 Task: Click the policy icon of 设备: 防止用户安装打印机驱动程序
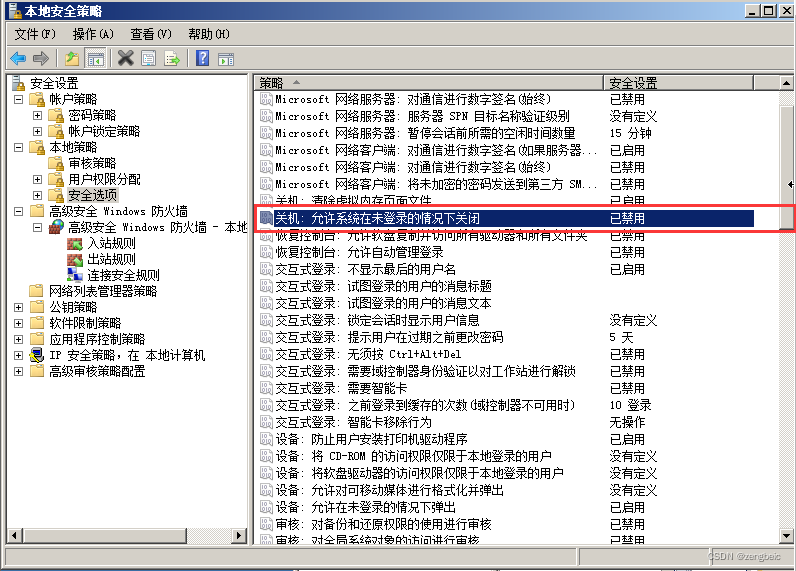click(266, 439)
